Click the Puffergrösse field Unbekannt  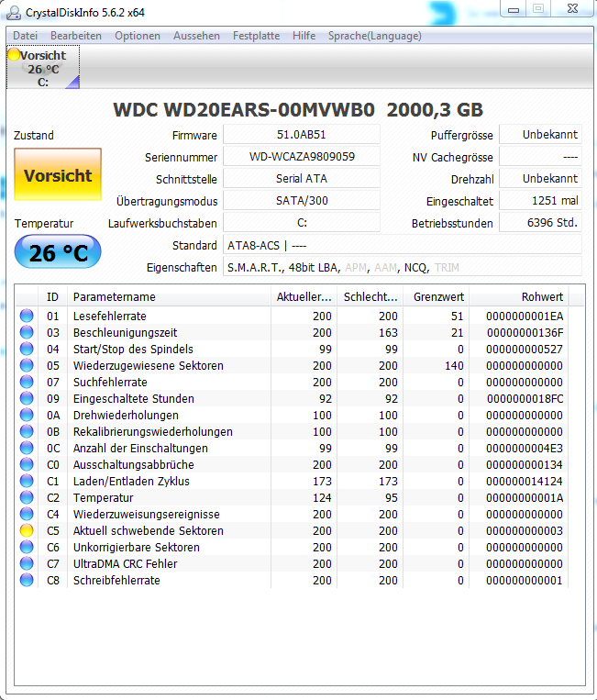point(540,134)
